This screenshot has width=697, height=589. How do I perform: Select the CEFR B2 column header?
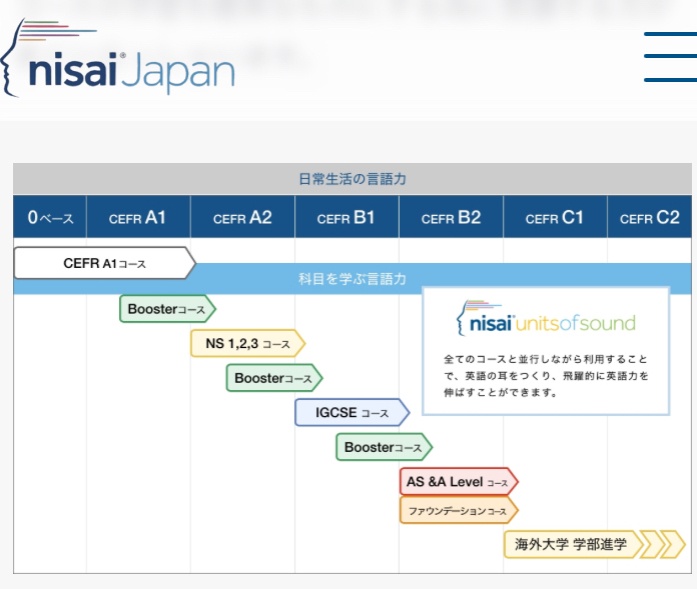451,218
